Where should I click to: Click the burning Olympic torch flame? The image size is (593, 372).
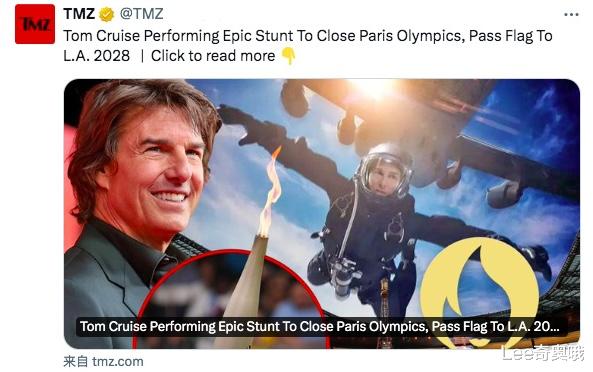(x=271, y=191)
